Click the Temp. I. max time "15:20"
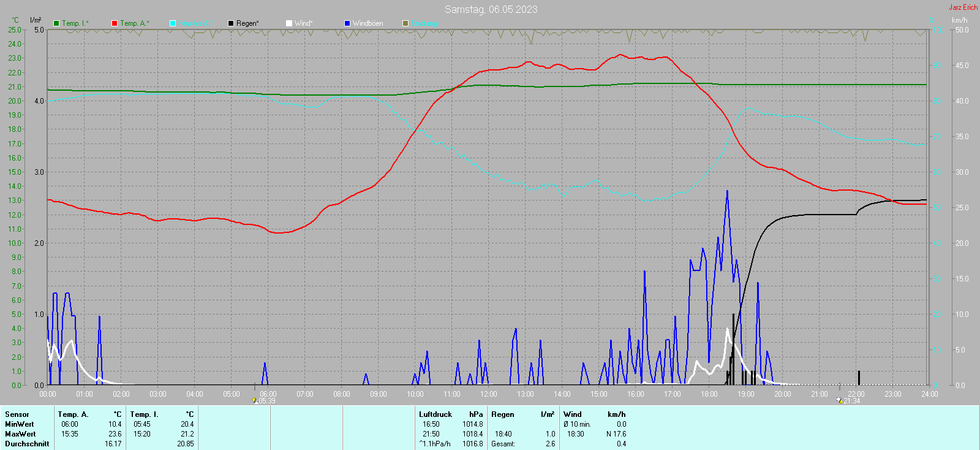 point(142,434)
